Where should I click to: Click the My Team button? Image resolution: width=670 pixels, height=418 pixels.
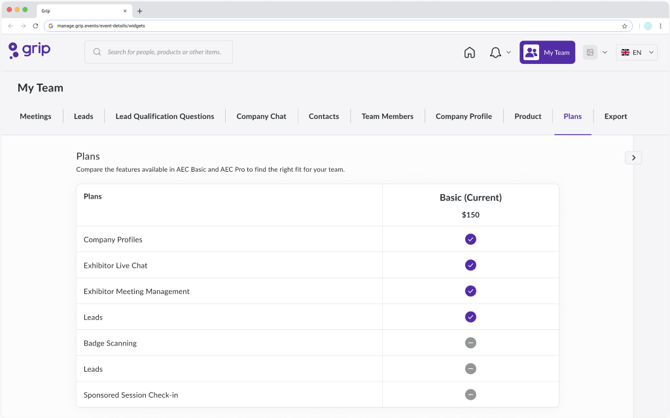coord(547,52)
